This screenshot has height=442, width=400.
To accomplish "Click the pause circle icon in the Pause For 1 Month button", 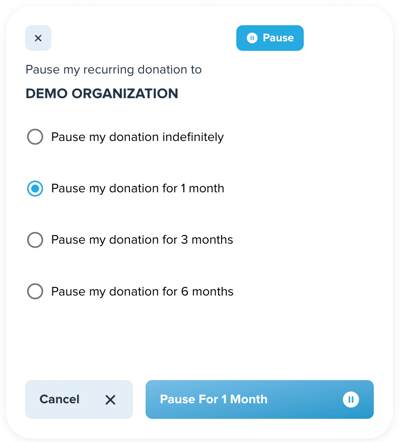I will coord(351,399).
